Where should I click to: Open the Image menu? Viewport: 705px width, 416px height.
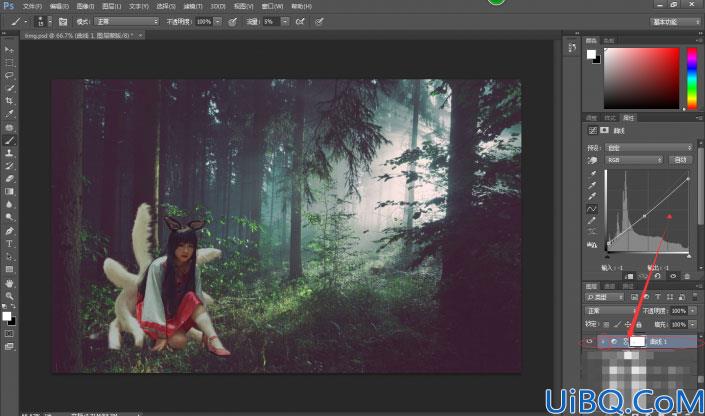click(85, 6)
